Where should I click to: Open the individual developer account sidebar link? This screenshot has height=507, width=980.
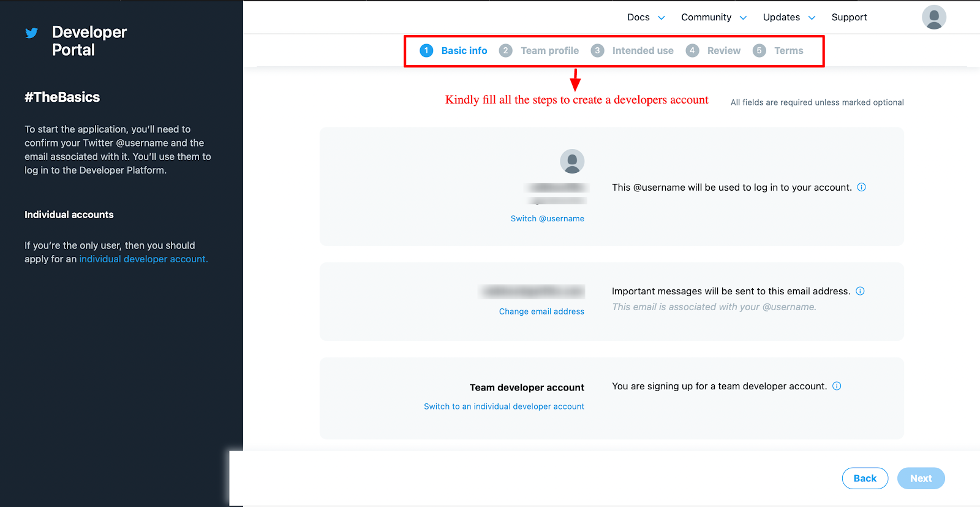pyautogui.click(x=143, y=259)
